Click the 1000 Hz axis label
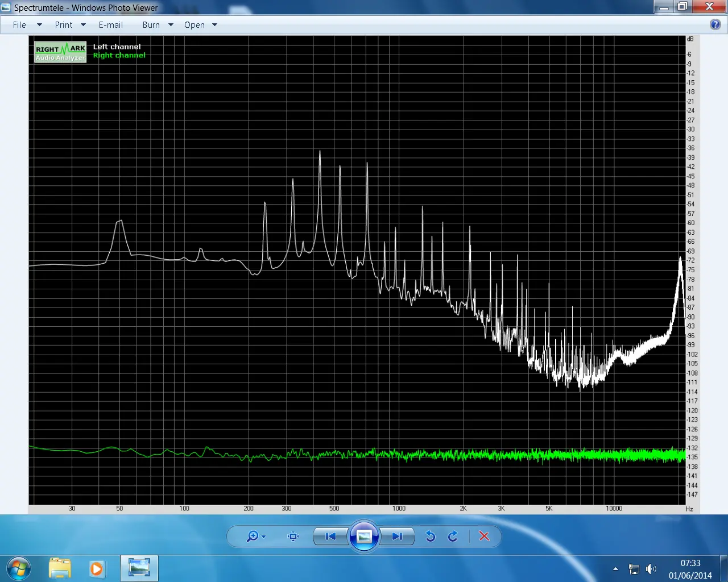This screenshot has height=582, width=728. [399, 509]
